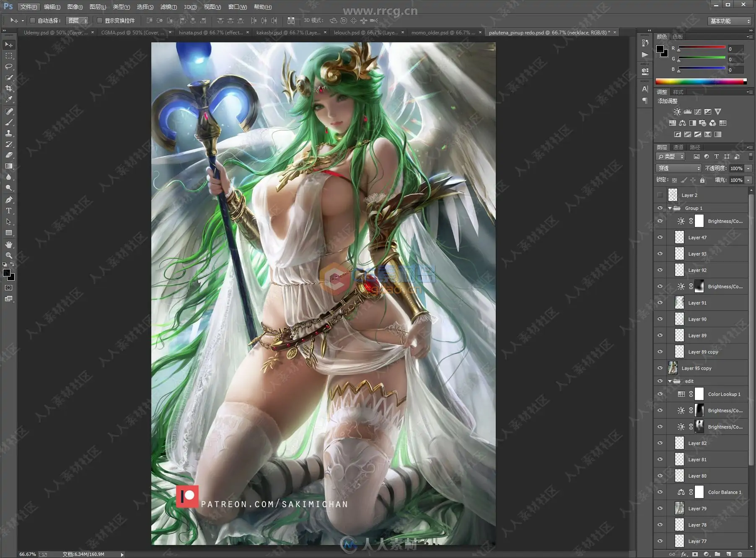Switch to the kakashi.psd document tab
Screen dimensions: 756x558
pos(288,32)
